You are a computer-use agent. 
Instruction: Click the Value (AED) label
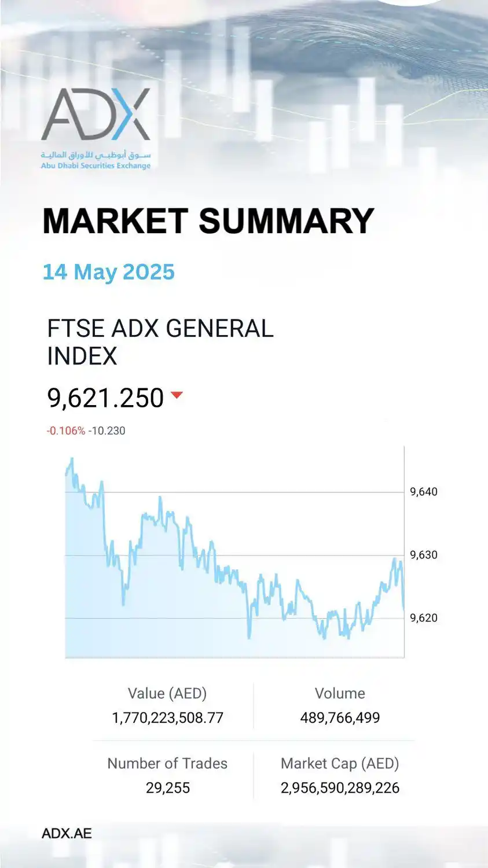pos(167,693)
